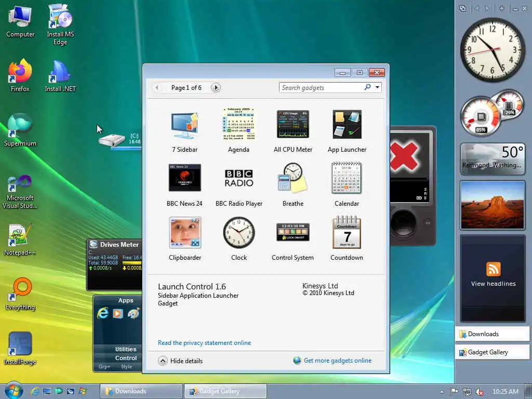Collapse details with Hide details

(x=180, y=361)
